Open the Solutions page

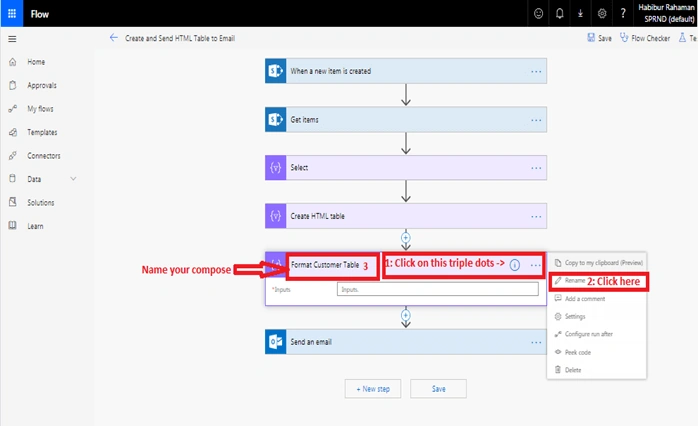click(x=41, y=203)
